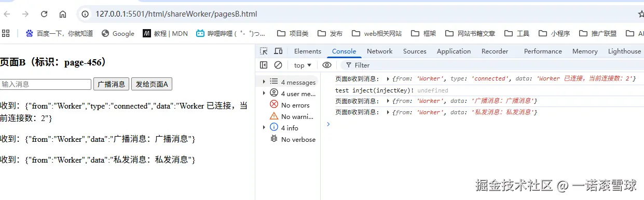Open the 项目类 bookmark folder
The image size is (644, 200).
tap(293, 33)
